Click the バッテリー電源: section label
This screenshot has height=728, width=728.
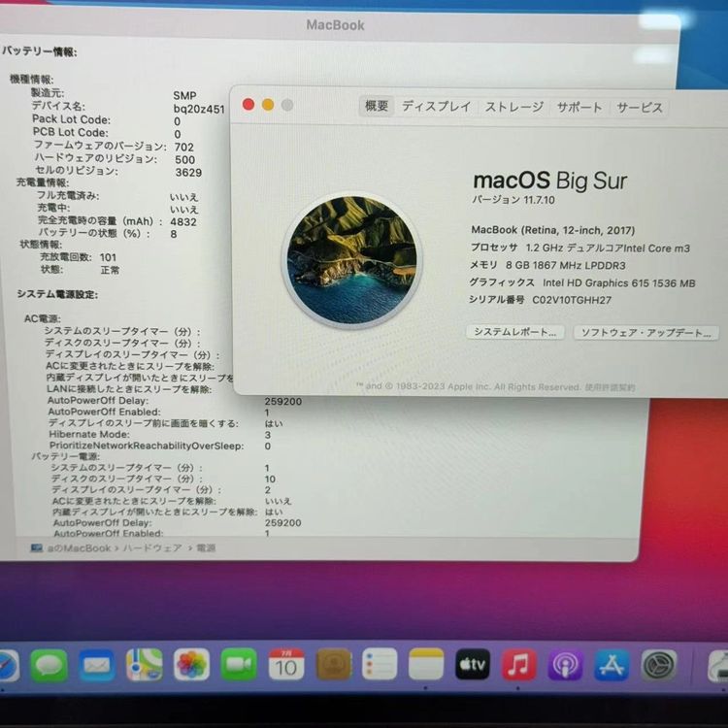point(65,456)
